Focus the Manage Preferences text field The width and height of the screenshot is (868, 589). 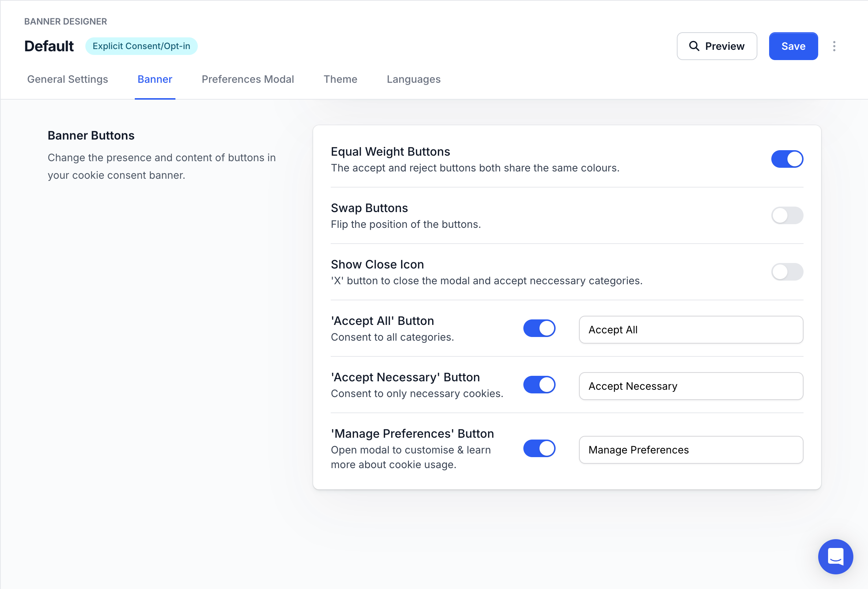tap(691, 450)
